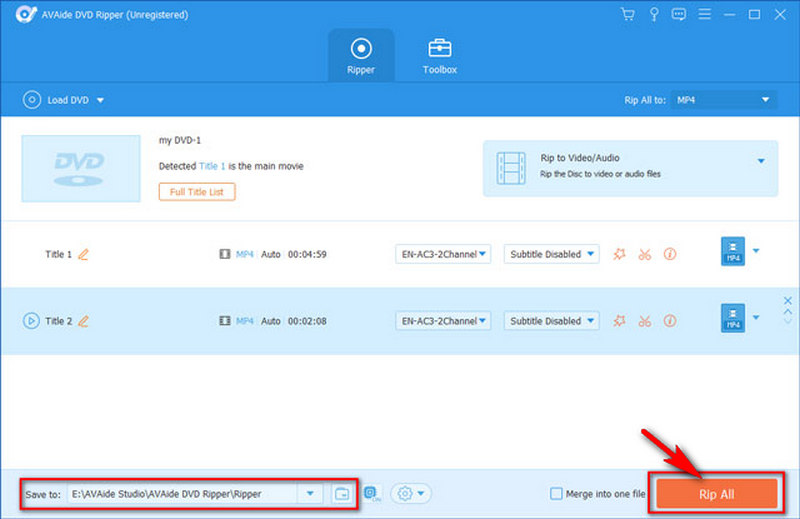Open the output folder browse icon
The image size is (800, 519).
click(342, 493)
